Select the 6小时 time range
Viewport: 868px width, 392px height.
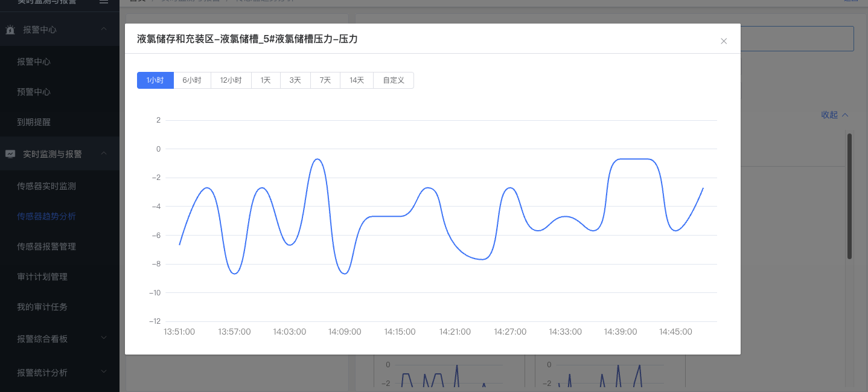click(x=192, y=80)
